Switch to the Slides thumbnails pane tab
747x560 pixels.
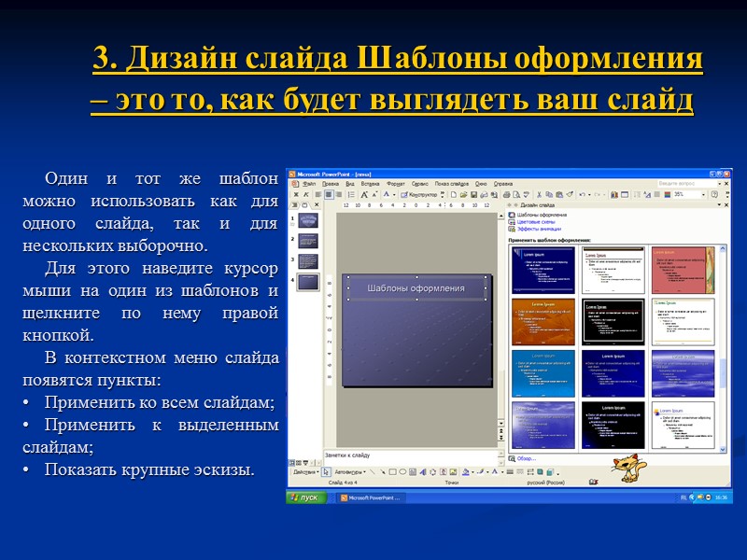tap(304, 205)
